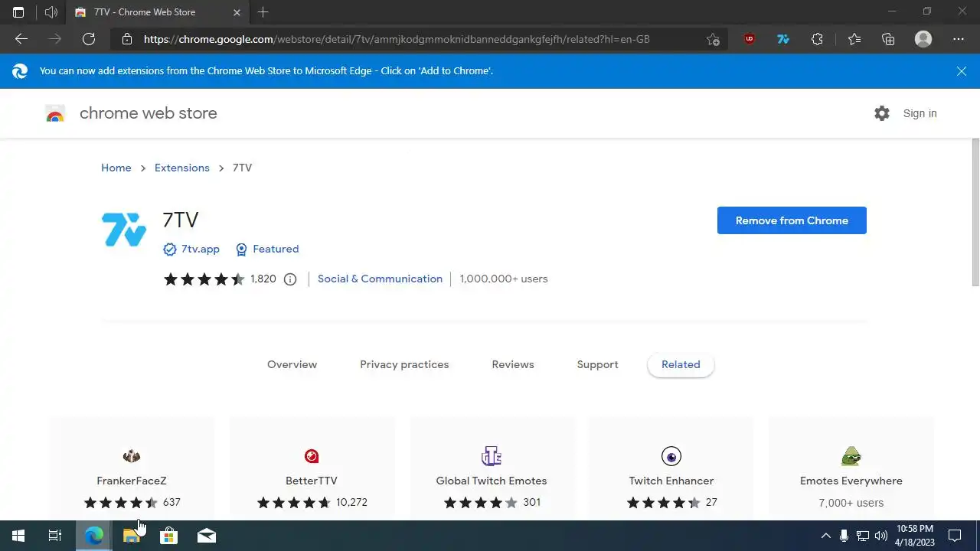Open the Reviews tab
Viewport: 980px width, 551px height.
coord(513,365)
